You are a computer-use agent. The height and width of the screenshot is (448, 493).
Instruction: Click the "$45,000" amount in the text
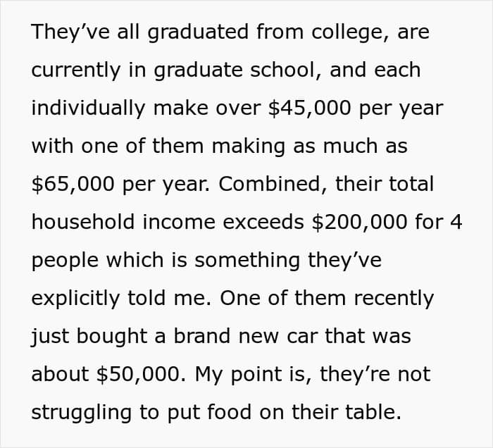[x=309, y=108]
